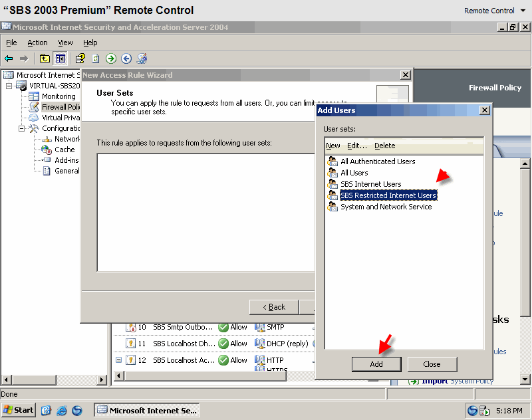Open help via the question-mark toolbar icon
The image size is (532, 420).
point(80,58)
